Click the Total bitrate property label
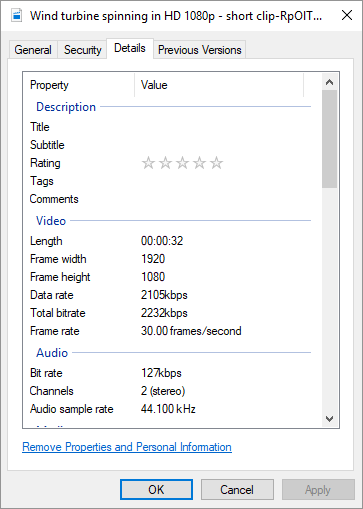This screenshot has width=363, height=509. 58,313
